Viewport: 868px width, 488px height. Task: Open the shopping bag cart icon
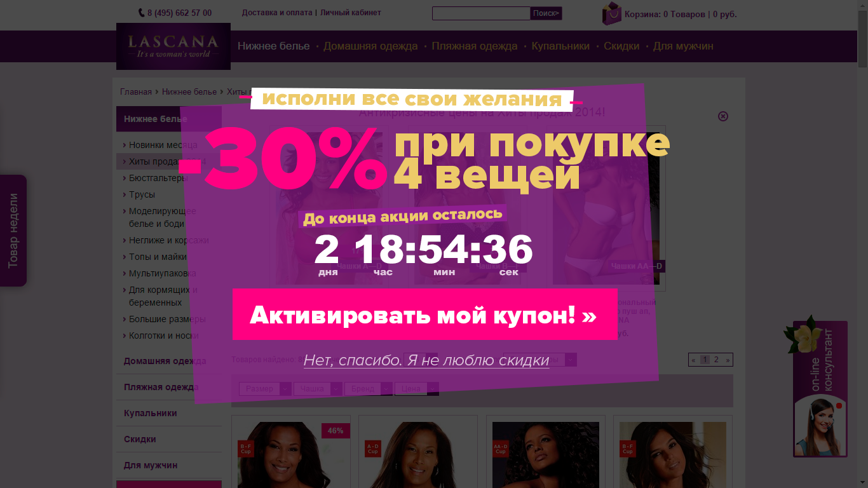pyautogui.click(x=611, y=13)
